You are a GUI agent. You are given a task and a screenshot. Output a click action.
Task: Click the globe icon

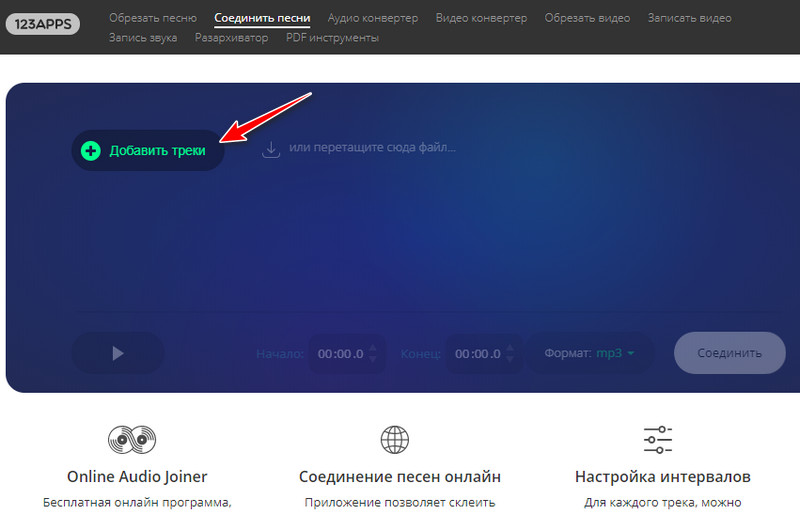click(395, 439)
